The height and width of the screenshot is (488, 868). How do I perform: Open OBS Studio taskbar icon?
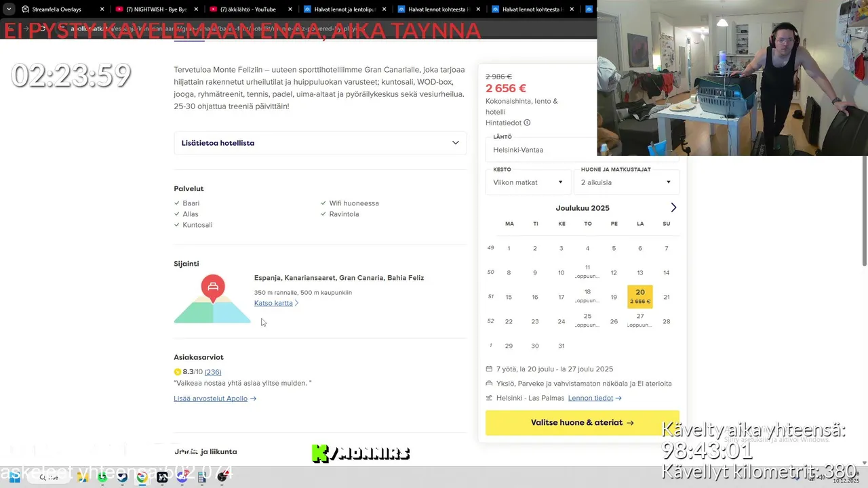(222, 477)
